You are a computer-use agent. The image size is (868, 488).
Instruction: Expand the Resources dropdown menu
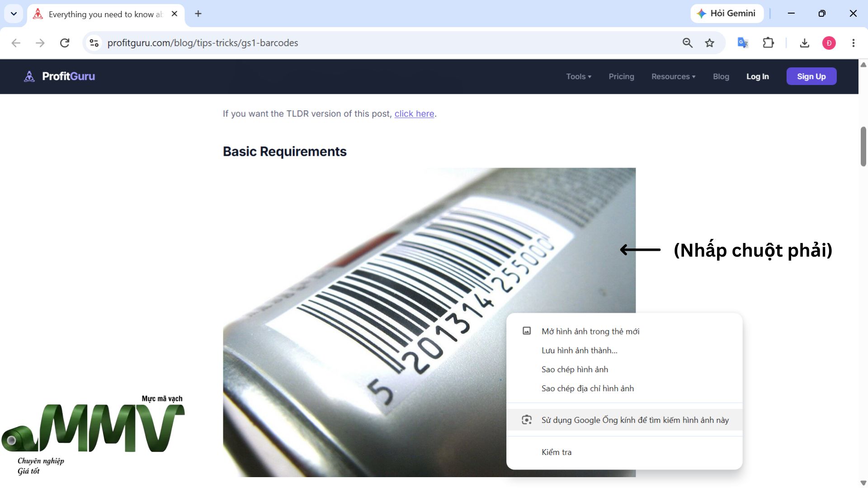tap(673, 76)
